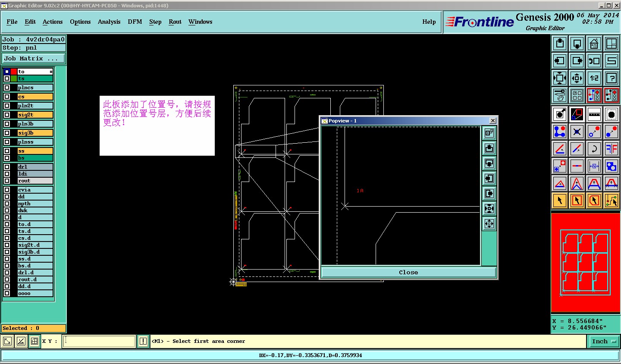Open the DFM menu
Screen dimensions: 621x364
click(x=135, y=22)
